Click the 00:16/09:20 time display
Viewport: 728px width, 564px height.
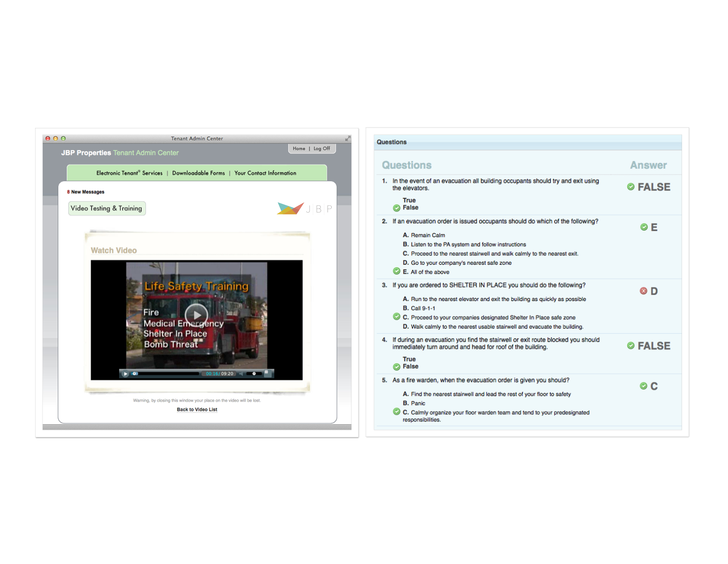[x=219, y=374]
